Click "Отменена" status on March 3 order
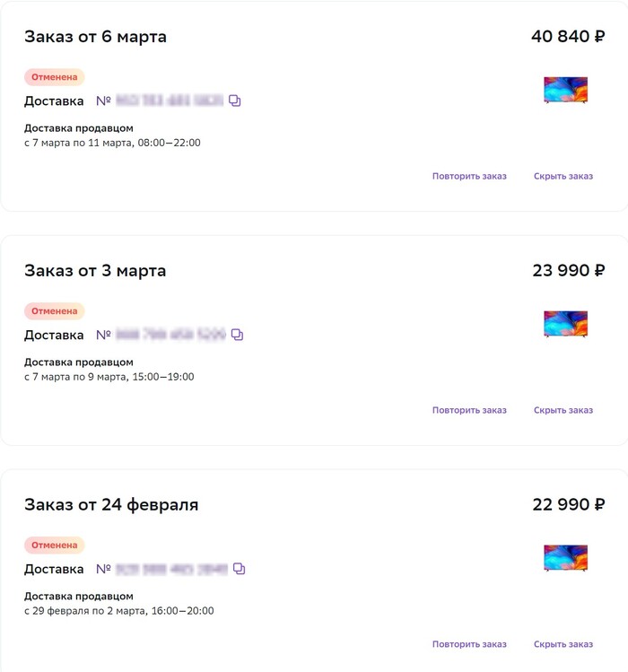Viewport: 628px width, 672px height. 55,311
